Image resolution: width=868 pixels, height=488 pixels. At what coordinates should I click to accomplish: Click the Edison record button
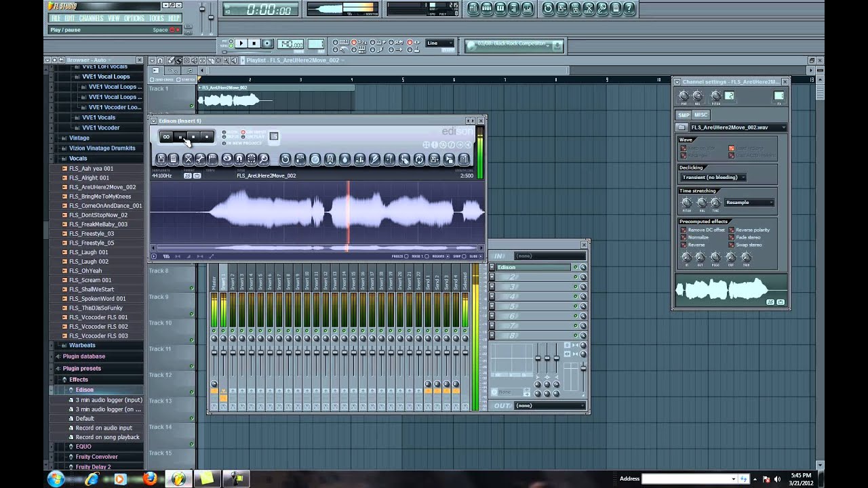point(207,137)
